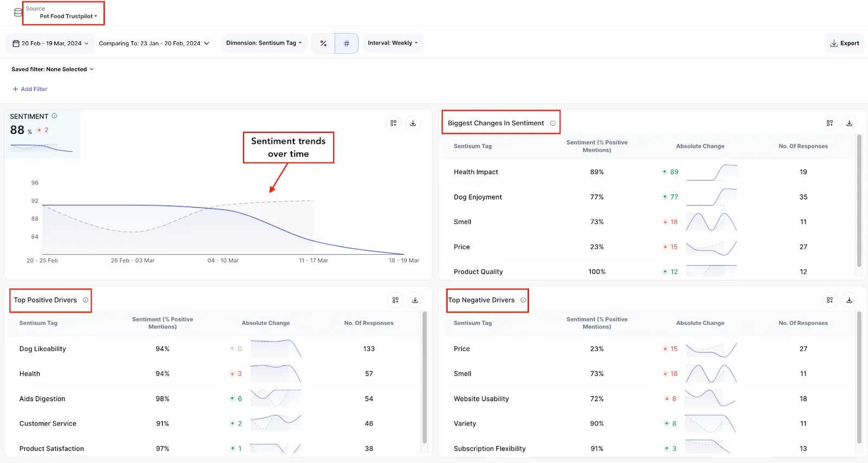The width and height of the screenshot is (868, 463).
Task: Click info icon beside Top Positive Drivers
Action: pyautogui.click(x=85, y=300)
